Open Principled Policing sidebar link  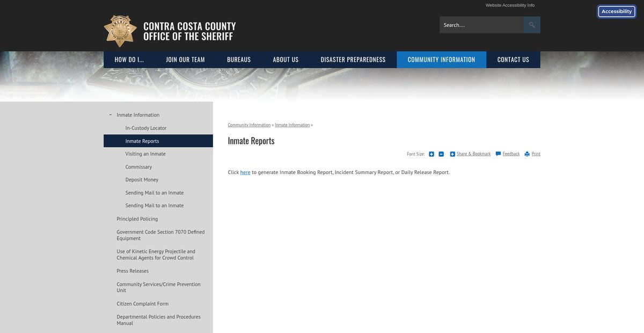(137, 219)
